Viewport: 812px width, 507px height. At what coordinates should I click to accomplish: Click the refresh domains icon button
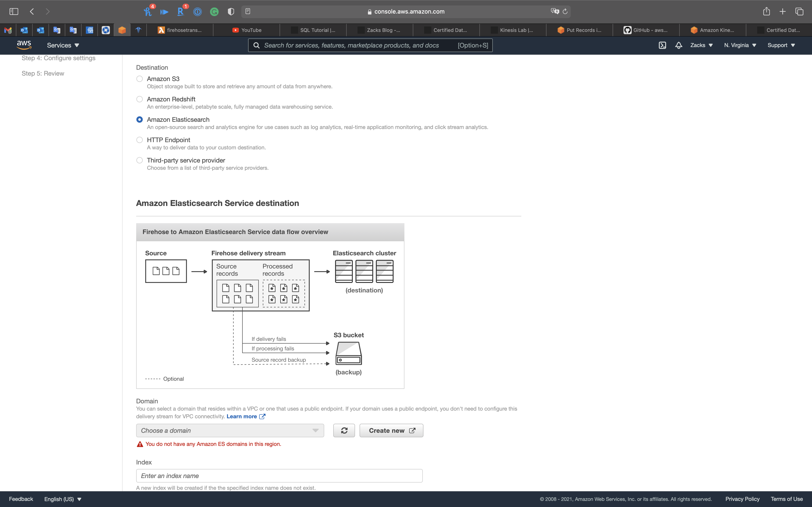[344, 430]
